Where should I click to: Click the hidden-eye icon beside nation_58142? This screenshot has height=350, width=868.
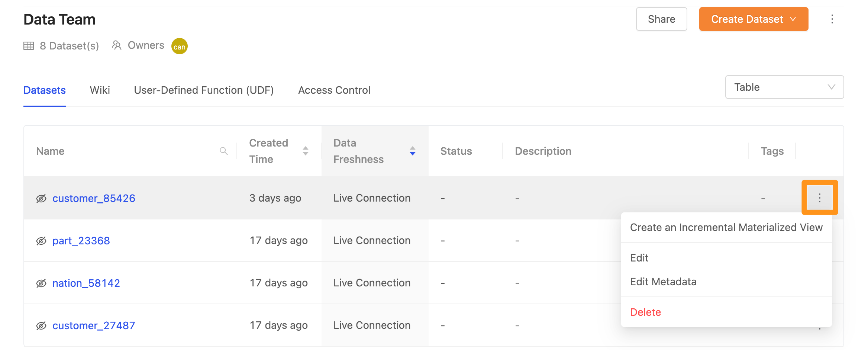click(x=41, y=283)
